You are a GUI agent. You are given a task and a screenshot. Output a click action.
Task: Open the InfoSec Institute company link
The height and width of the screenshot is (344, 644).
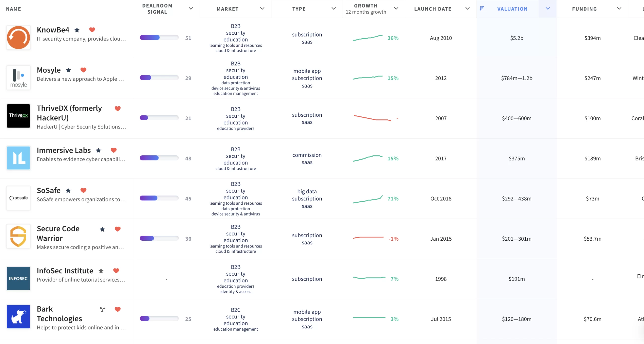point(65,271)
